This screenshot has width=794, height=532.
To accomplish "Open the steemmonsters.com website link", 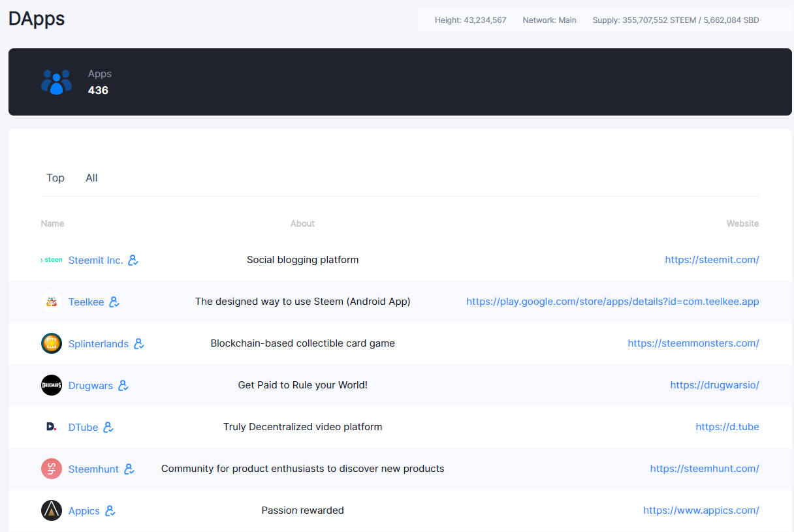I will [x=693, y=343].
